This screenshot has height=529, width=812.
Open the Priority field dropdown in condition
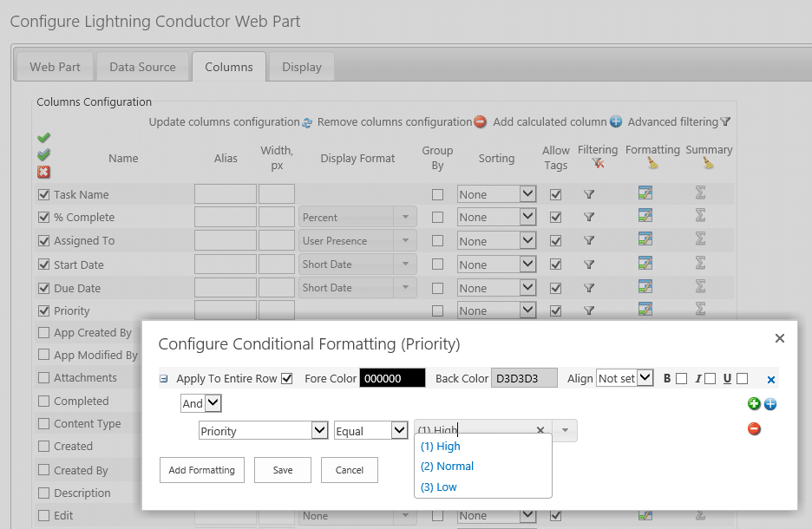(263, 431)
